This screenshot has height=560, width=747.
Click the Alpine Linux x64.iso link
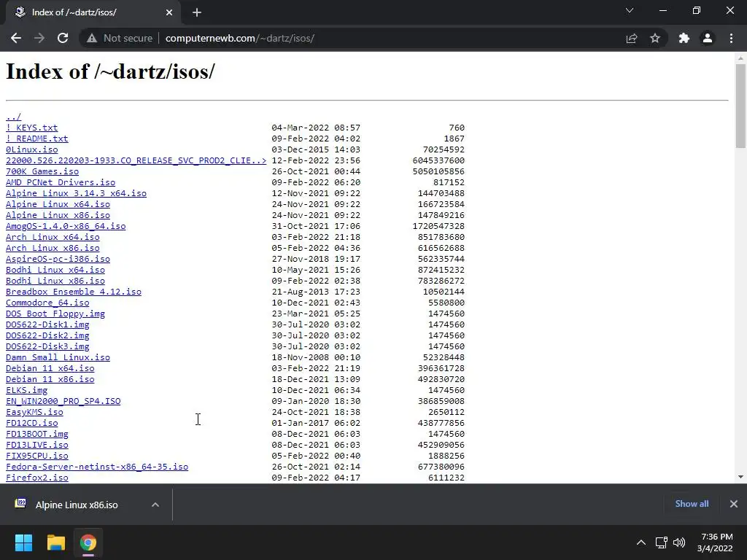tap(58, 204)
